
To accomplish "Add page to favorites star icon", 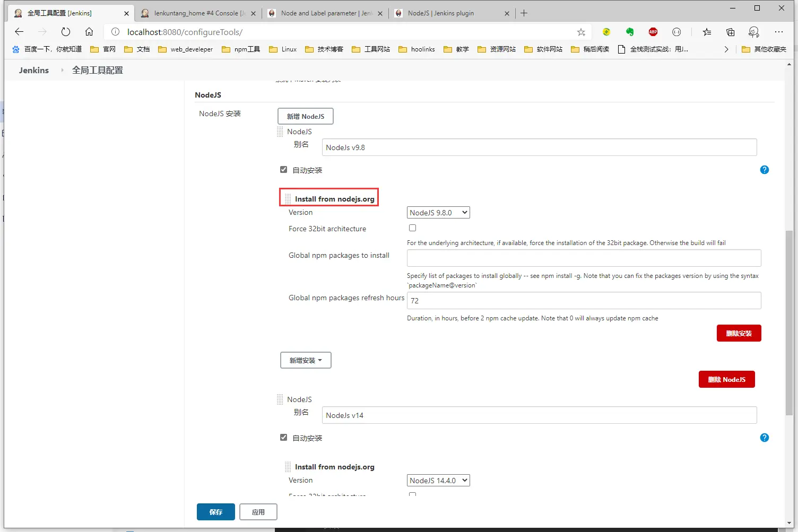I will pyautogui.click(x=581, y=32).
